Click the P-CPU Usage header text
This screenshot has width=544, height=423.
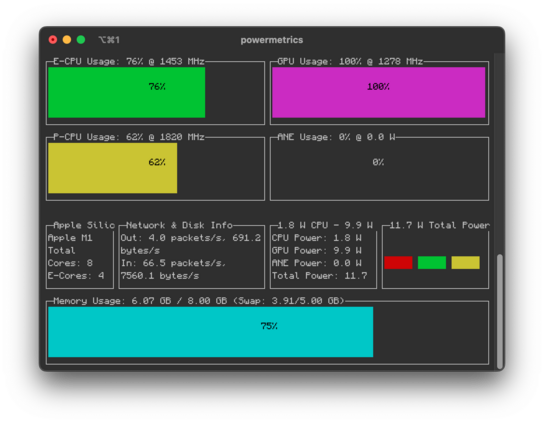point(129,137)
